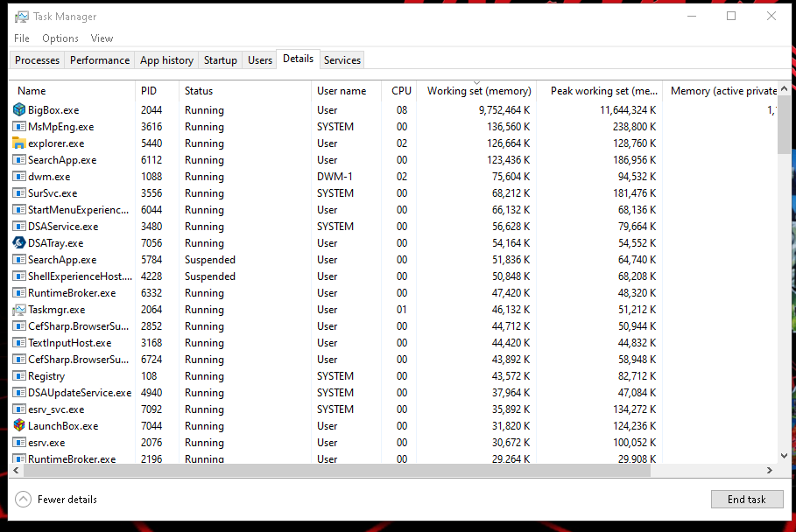Click the DSAService.exe process icon
This screenshot has height=532, width=796.
18,227
